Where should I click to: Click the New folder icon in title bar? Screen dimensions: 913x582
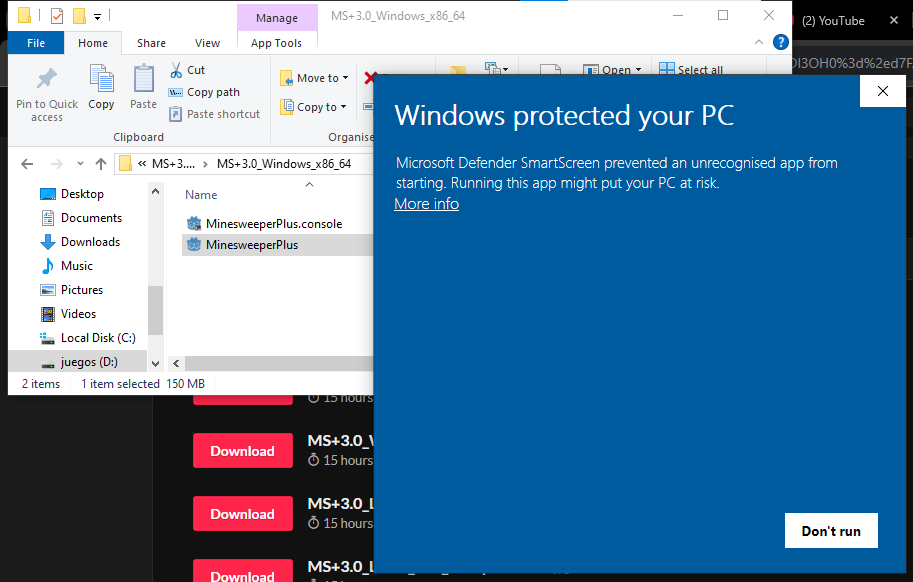(x=80, y=16)
